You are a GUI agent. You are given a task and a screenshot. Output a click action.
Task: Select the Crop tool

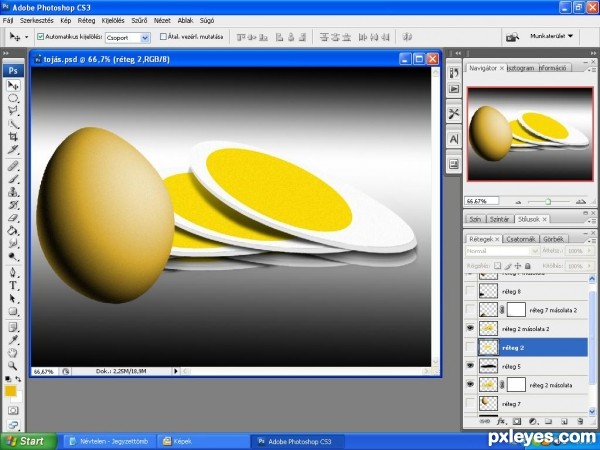[x=13, y=137]
